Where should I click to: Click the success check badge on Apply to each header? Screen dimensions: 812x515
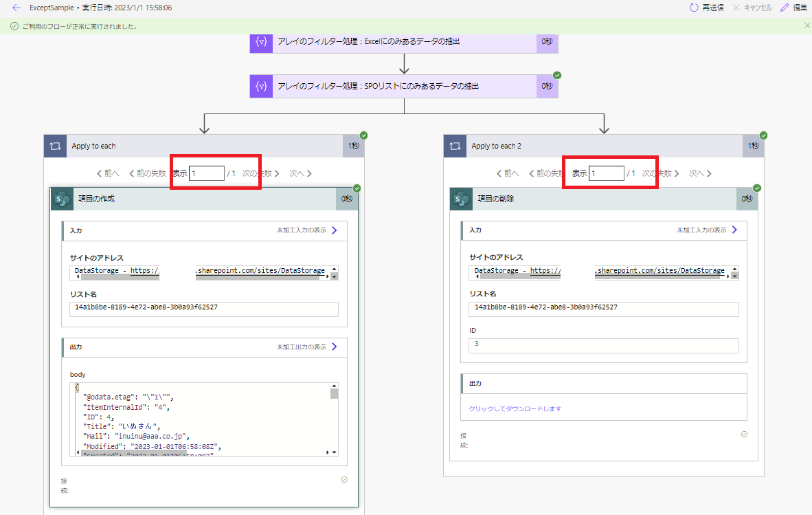[363, 135]
